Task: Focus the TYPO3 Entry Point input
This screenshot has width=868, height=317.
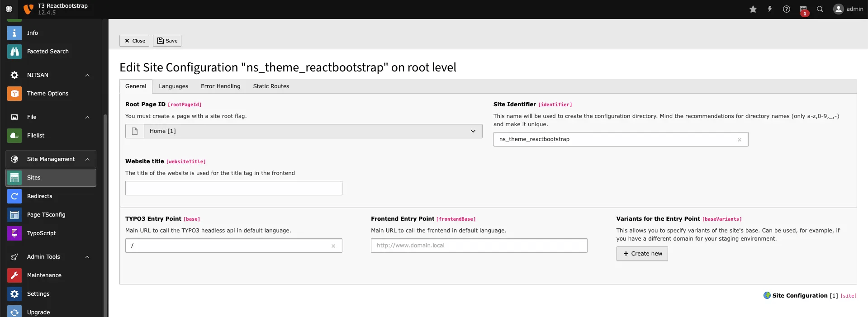Action: point(234,246)
